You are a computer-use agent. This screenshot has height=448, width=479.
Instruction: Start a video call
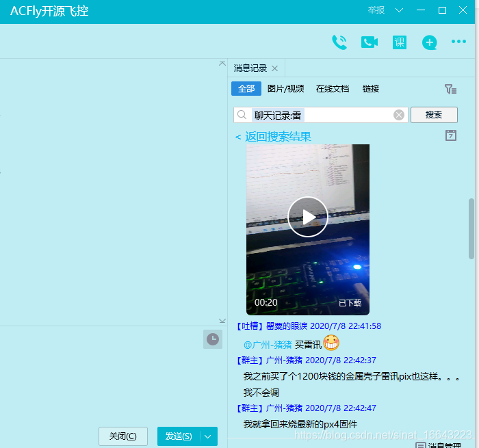click(370, 42)
